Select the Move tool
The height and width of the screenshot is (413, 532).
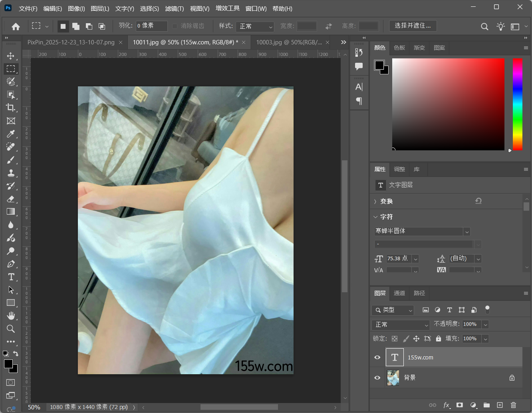11,56
